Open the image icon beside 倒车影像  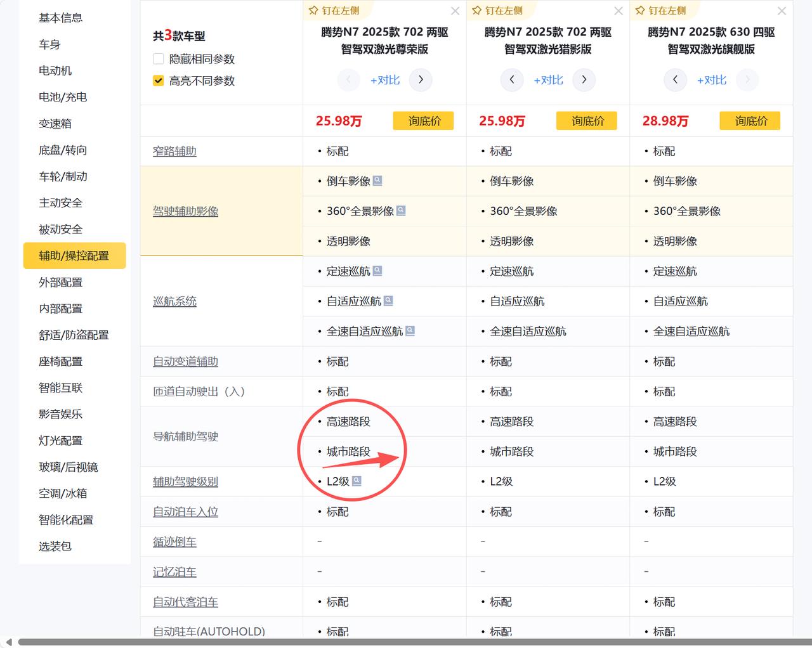coord(377,180)
